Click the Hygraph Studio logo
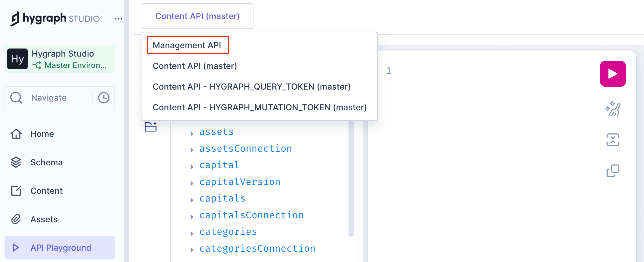 point(55,18)
